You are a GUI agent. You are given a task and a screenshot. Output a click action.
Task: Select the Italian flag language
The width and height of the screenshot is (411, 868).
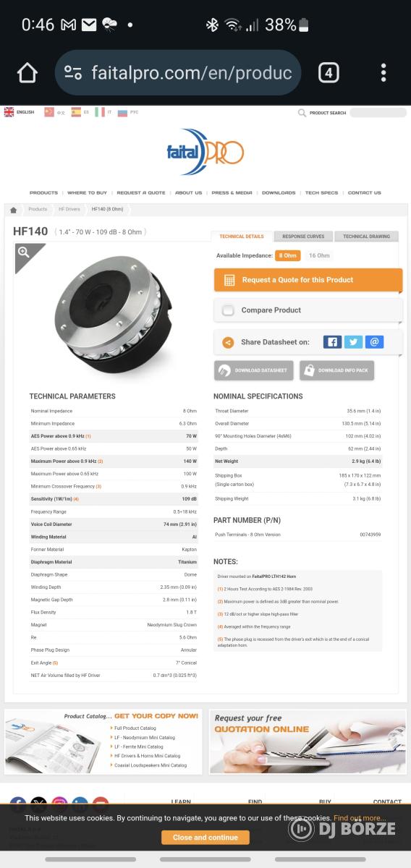[x=100, y=112]
